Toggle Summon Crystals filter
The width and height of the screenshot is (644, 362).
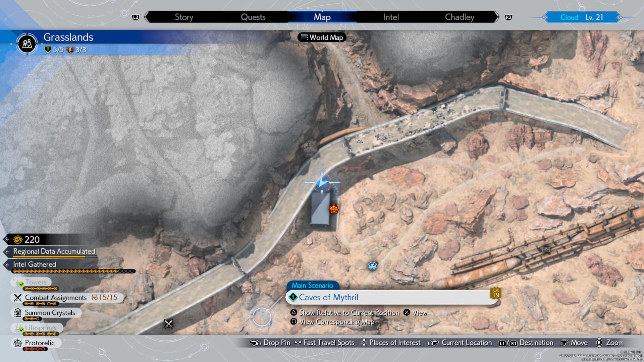pos(50,313)
